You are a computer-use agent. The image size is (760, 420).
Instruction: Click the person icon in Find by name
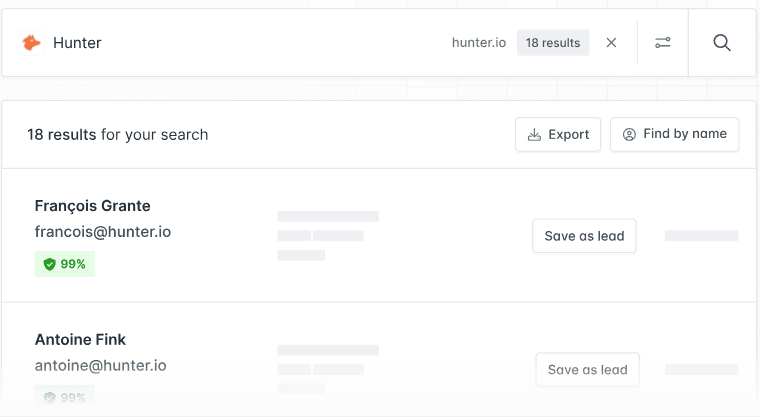[x=629, y=135]
